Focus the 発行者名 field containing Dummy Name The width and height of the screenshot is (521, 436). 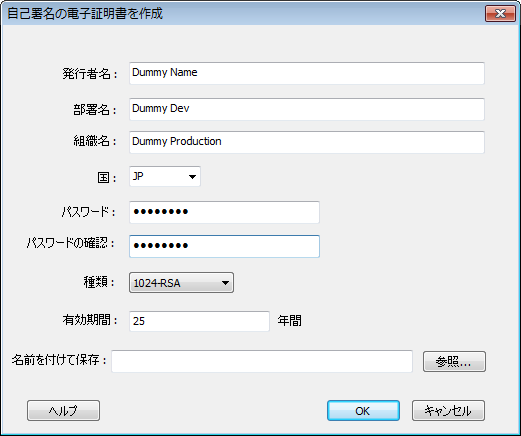307,73
